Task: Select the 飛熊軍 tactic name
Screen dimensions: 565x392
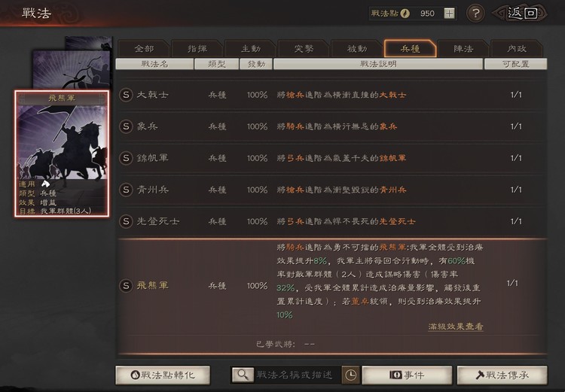Action: [x=152, y=286]
